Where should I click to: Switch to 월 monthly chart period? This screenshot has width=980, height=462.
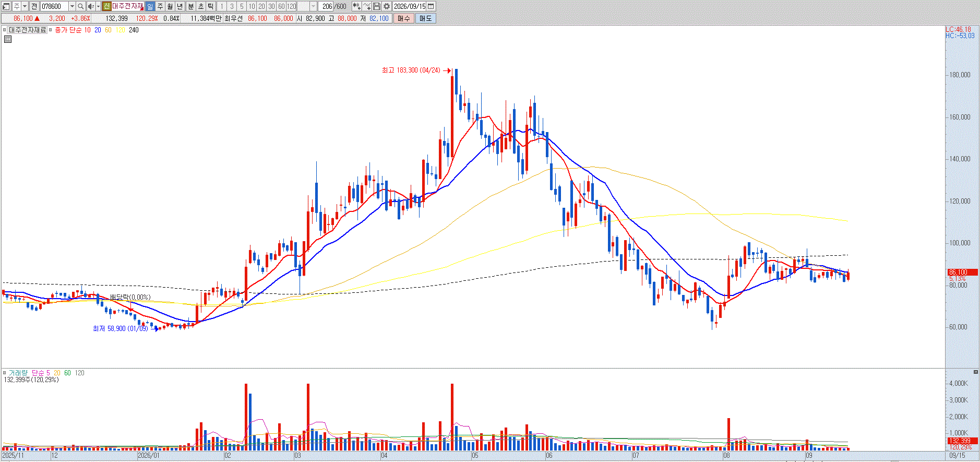click(x=170, y=6)
